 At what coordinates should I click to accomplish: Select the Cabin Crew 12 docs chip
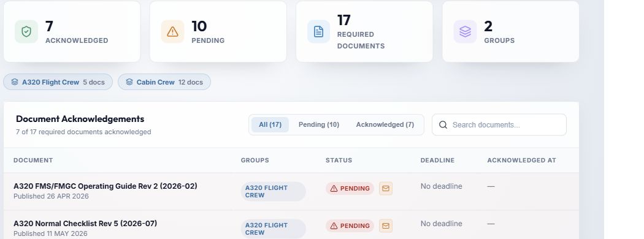[x=164, y=82]
